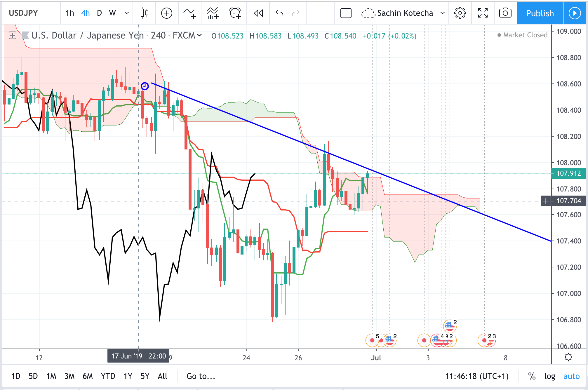This screenshot has width=588, height=390.
Task: Redo the chart action
Action: [x=296, y=13]
